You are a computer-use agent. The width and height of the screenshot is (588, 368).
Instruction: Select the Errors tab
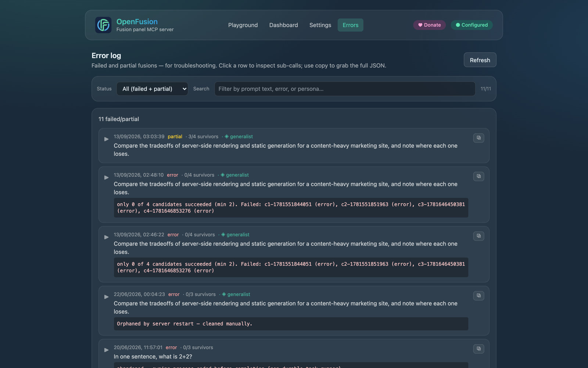coord(350,25)
